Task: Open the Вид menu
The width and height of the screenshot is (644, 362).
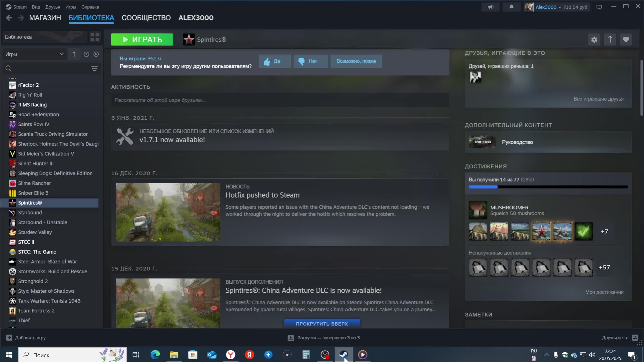Action: 36,7
